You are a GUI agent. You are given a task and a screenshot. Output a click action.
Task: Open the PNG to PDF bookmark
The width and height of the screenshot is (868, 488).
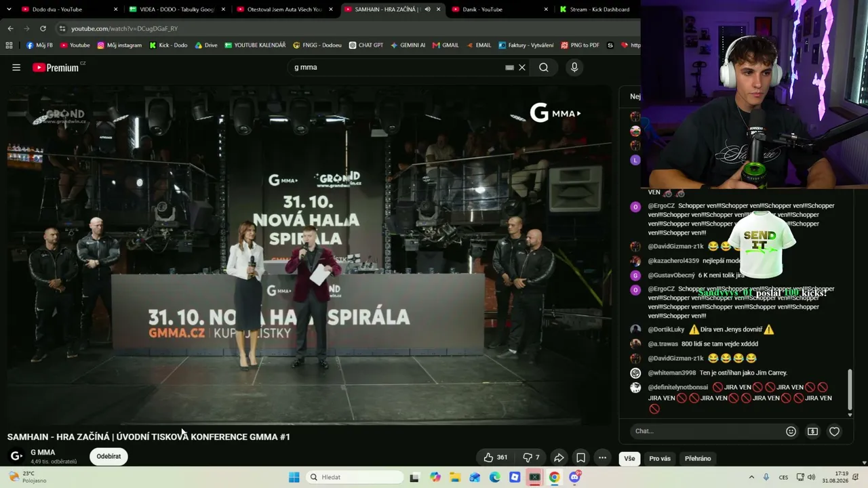click(x=580, y=45)
